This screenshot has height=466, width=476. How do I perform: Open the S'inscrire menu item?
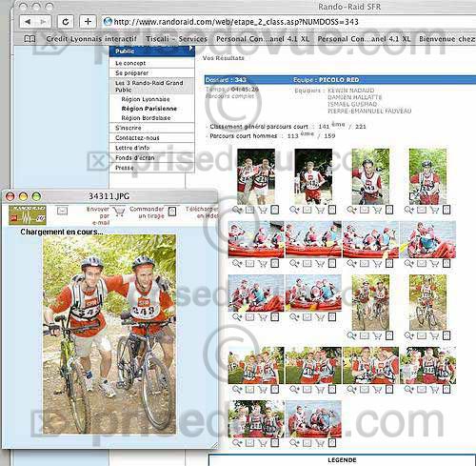pos(129,128)
